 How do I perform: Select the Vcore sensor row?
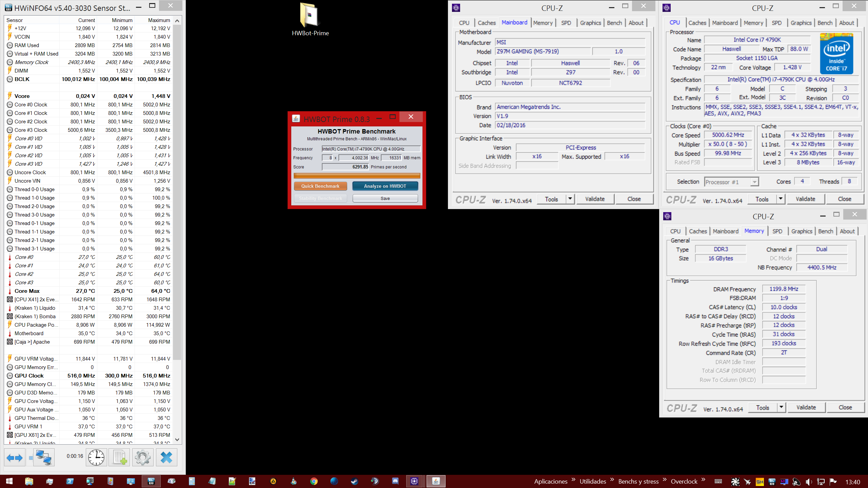[88, 96]
